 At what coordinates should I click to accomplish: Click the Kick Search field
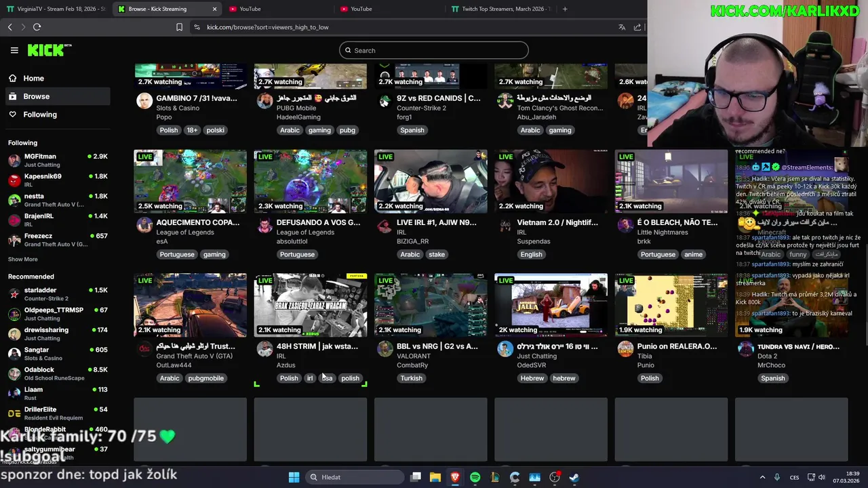pos(434,50)
